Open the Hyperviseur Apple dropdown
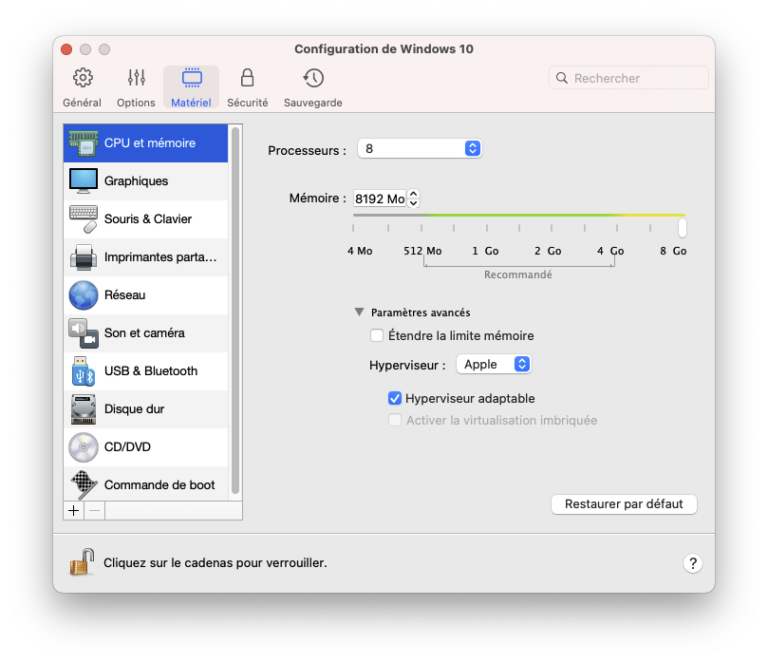 pos(494,364)
